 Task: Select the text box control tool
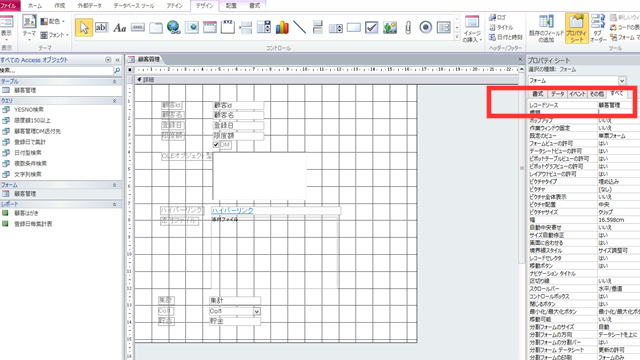click(101, 27)
